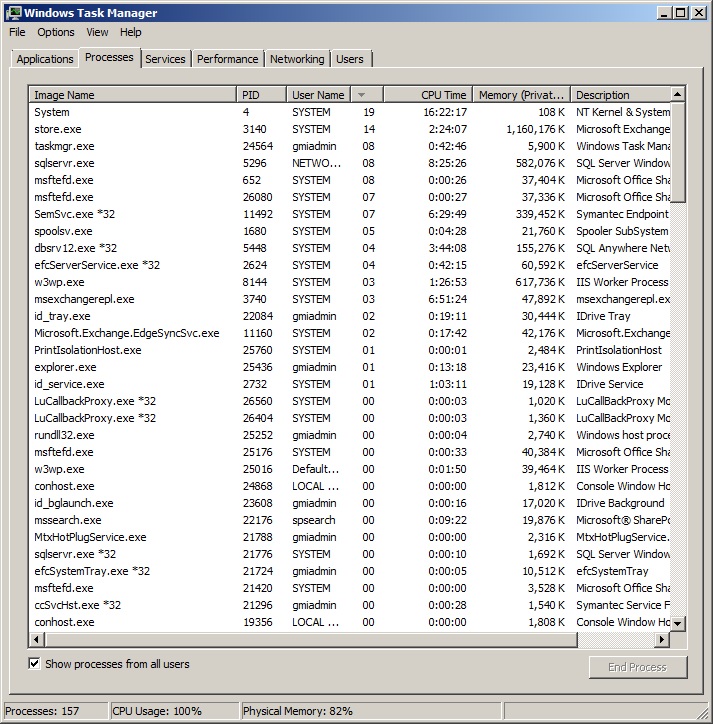Select msftefd.exe with PID 26080

point(350,197)
